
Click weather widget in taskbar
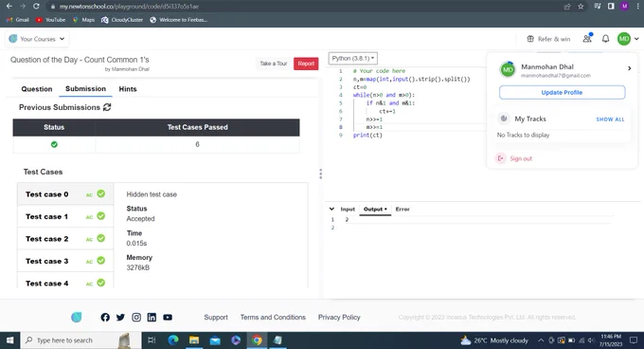494,340
